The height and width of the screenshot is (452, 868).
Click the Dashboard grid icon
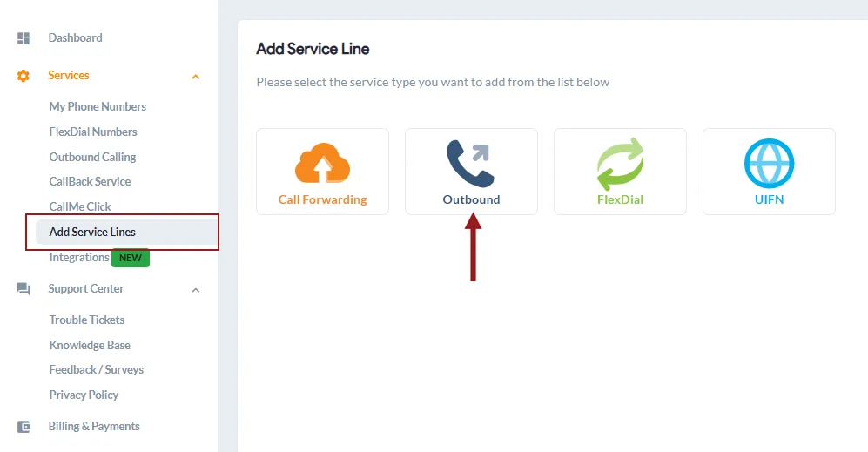[24, 38]
